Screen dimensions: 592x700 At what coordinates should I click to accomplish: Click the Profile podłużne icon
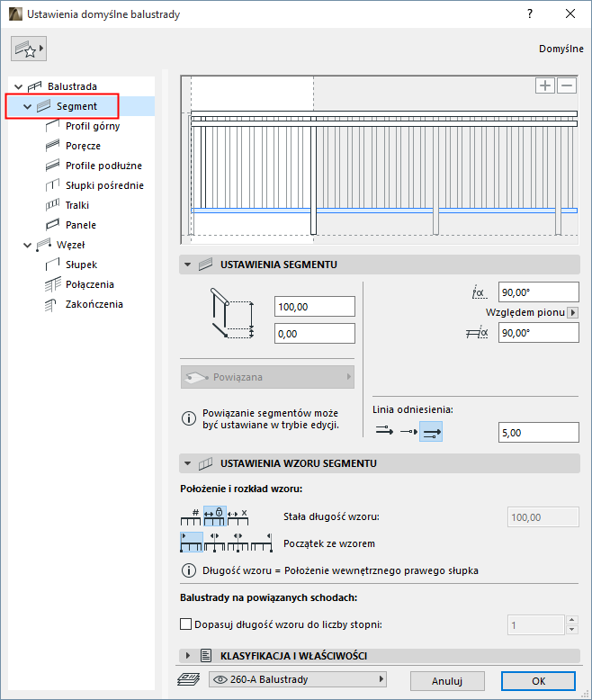52,166
